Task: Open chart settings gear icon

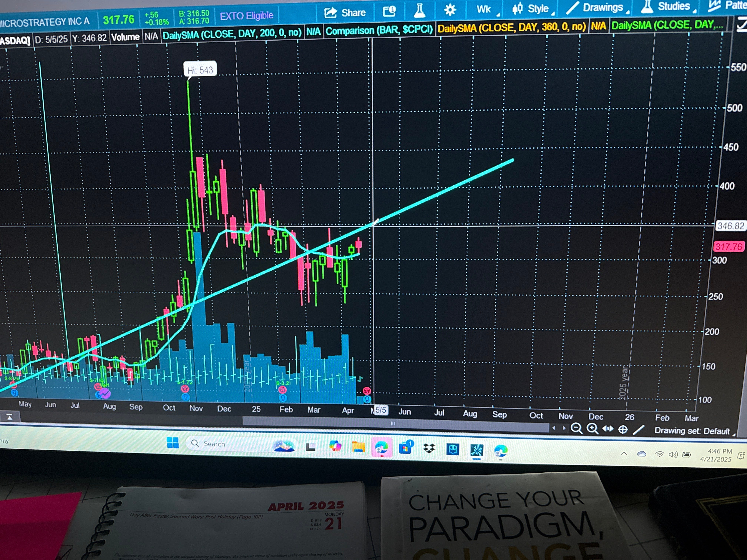Action: (x=450, y=10)
